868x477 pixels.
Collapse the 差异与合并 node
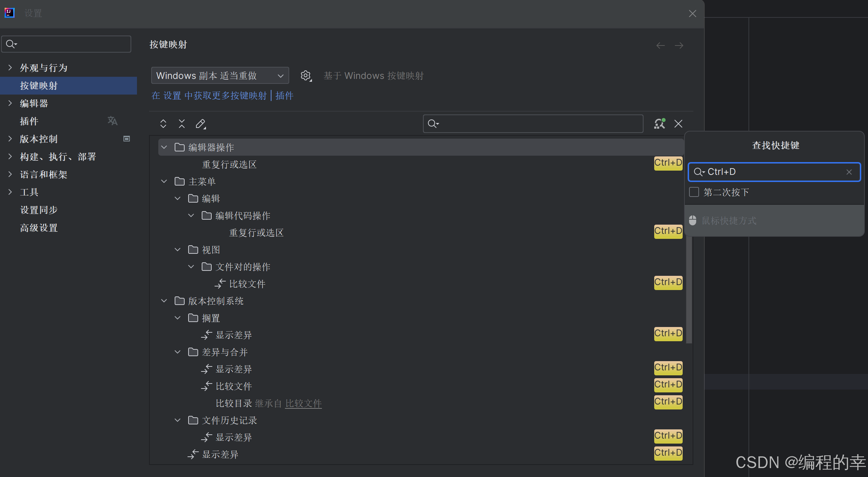(178, 352)
